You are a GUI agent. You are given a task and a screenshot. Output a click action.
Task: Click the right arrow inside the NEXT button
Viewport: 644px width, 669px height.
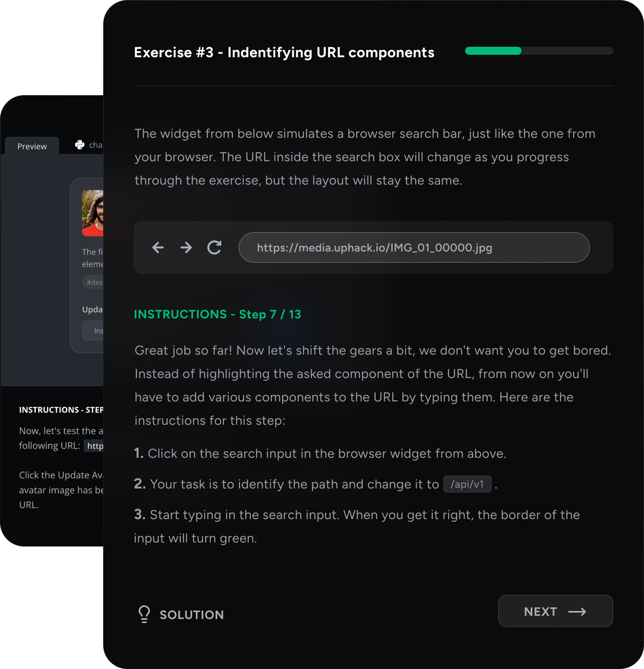coord(577,612)
